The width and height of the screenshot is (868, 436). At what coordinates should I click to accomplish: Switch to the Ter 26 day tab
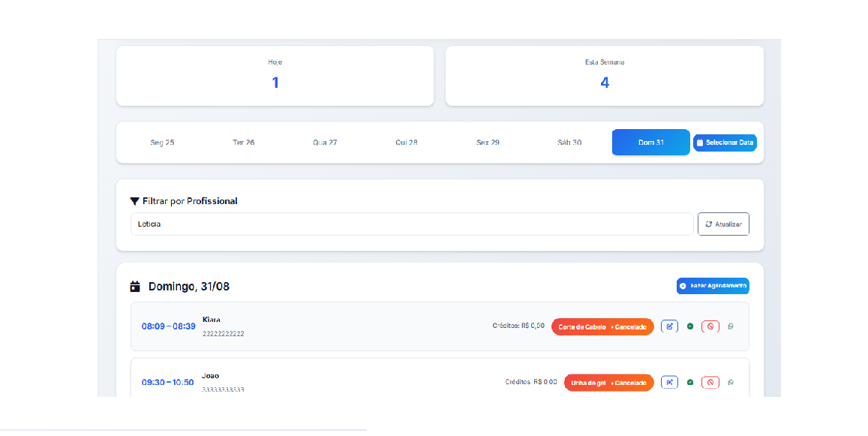(x=244, y=143)
